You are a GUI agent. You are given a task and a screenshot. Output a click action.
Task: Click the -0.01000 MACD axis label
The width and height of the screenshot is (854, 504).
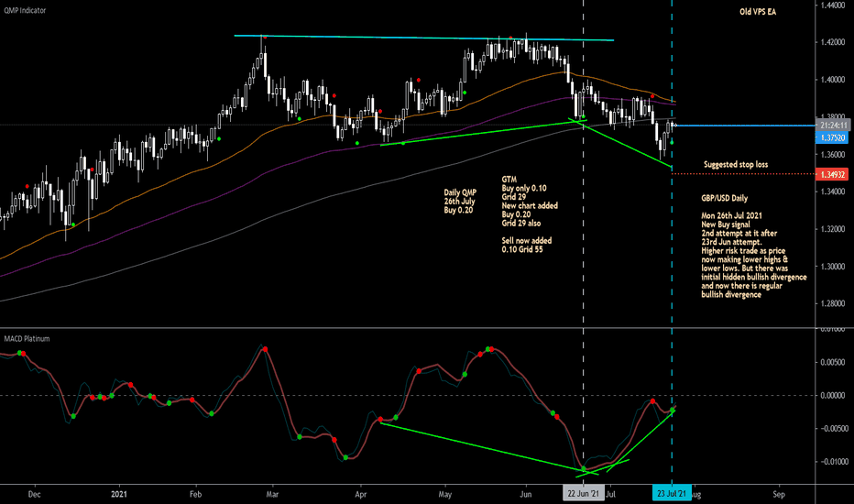click(833, 462)
